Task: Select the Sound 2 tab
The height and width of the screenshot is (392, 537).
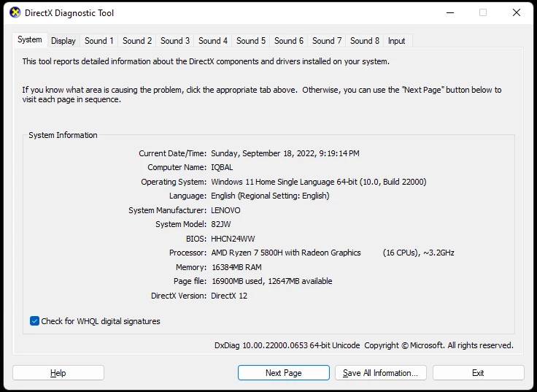Action: click(137, 41)
